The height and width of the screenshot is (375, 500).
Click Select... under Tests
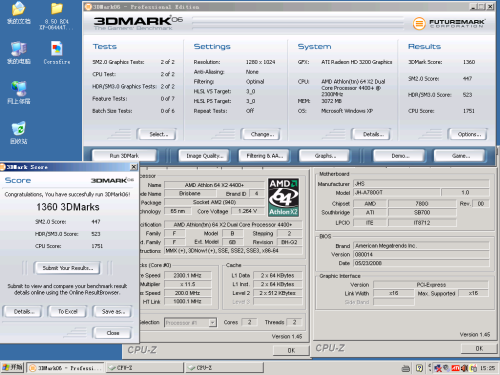[157, 134]
